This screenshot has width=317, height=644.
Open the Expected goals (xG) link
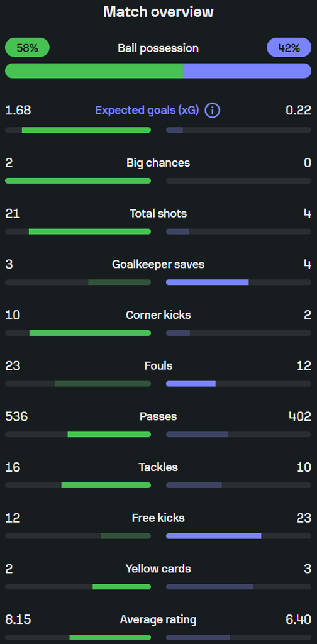point(147,111)
